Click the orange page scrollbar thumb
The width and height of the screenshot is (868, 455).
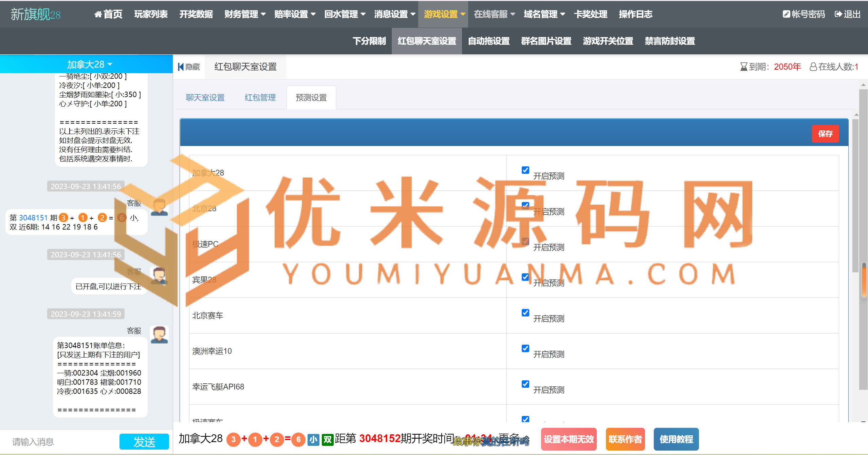point(864,280)
